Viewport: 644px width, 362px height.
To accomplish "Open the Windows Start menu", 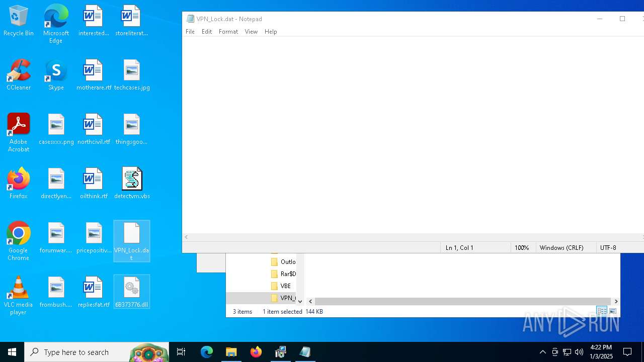I will pyautogui.click(x=12, y=352).
